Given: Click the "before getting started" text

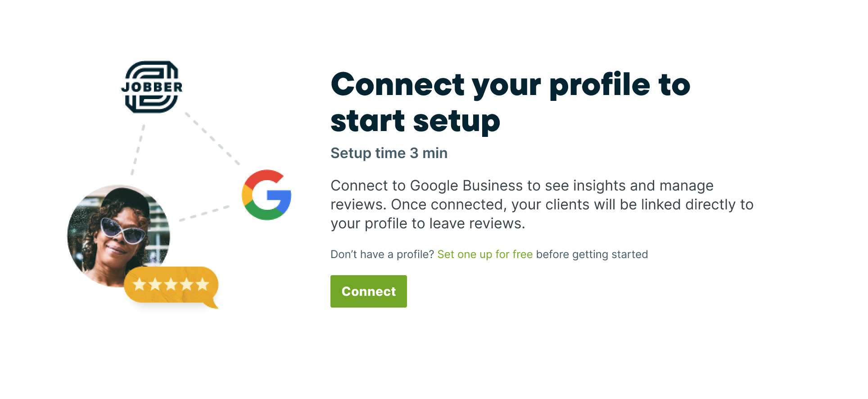Looking at the screenshot, I should pyautogui.click(x=592, y=254).
